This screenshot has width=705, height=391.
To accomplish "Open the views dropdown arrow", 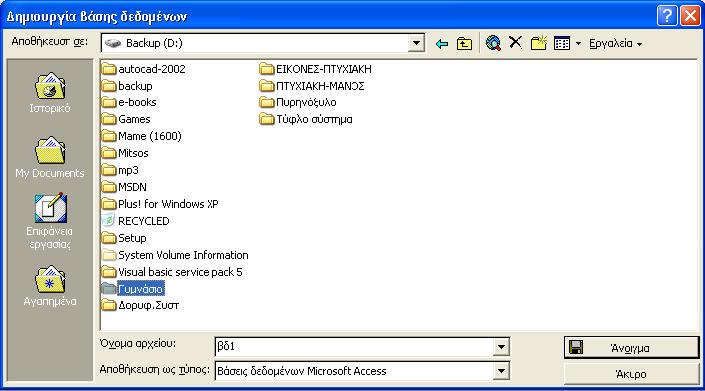I will [x=578, y=44].
